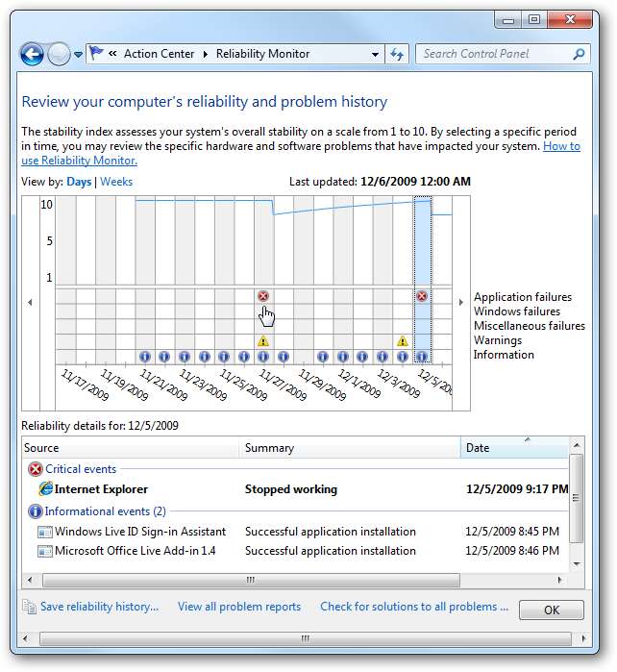
Task: Move the chart to later dates with the right arrow
Action: coord(461,302)
